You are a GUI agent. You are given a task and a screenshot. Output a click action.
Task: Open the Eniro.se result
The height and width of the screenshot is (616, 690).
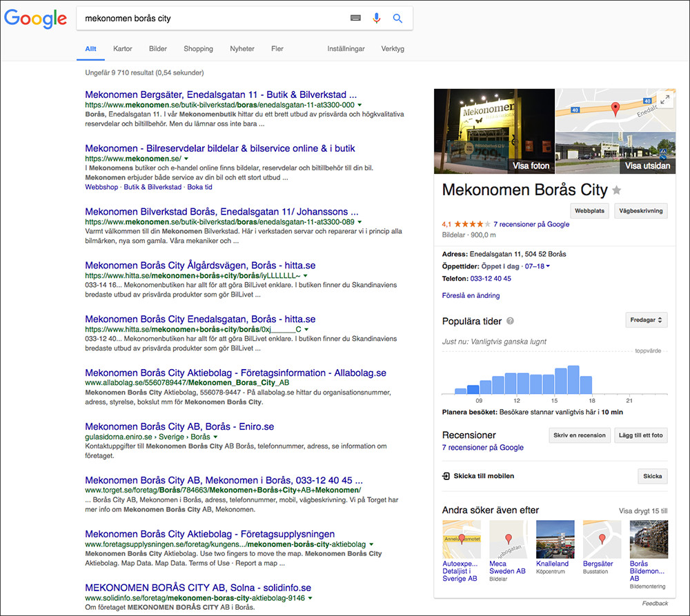(179, 426)
